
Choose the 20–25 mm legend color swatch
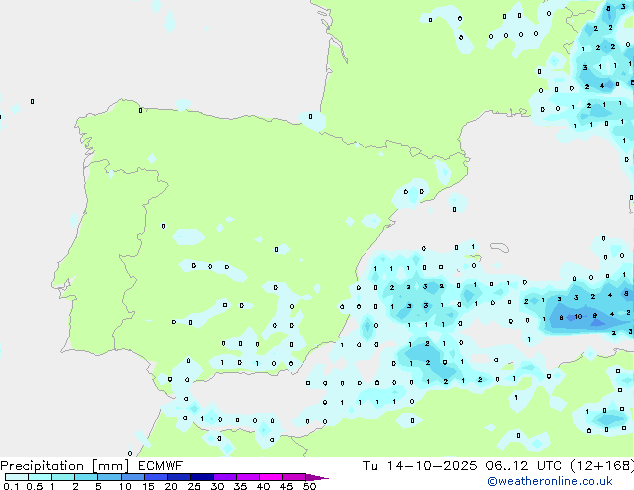178,477
